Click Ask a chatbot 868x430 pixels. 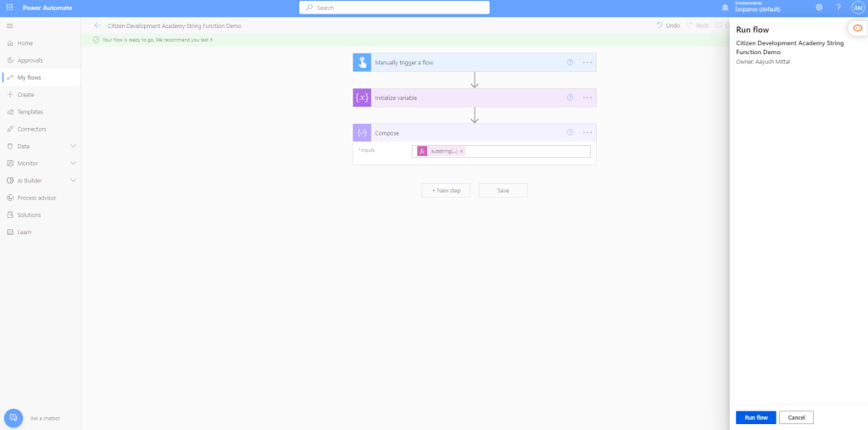(45, 418)
